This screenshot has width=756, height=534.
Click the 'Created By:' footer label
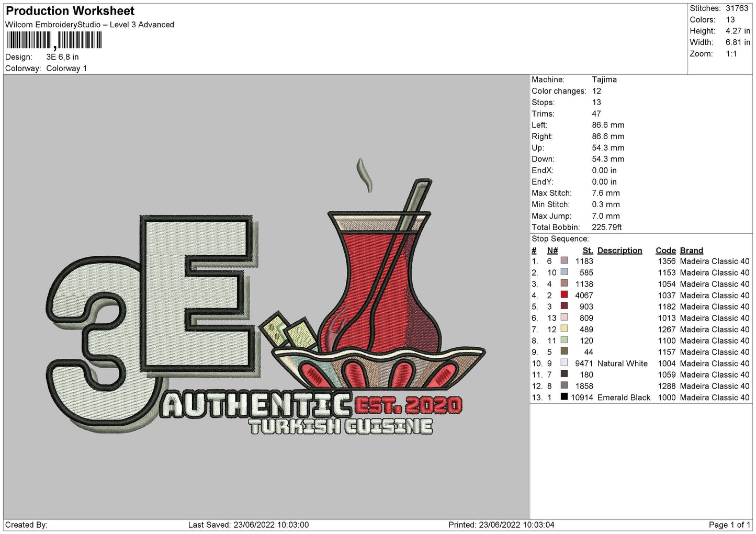tap(26, 525)
